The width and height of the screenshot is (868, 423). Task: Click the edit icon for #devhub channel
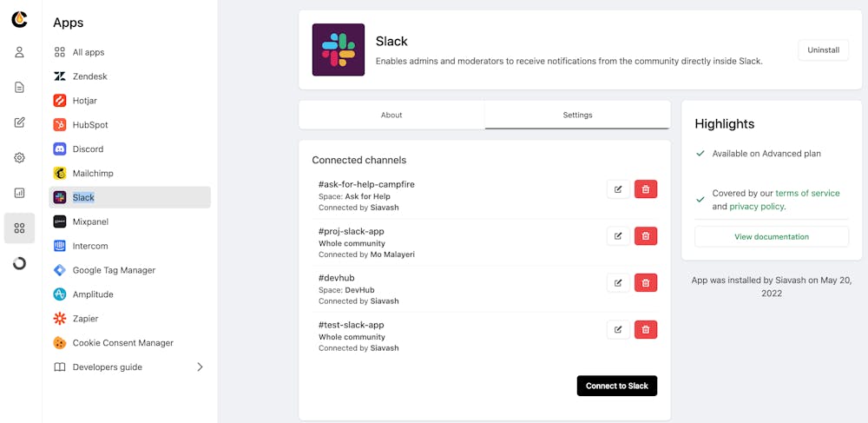point(618,283)
